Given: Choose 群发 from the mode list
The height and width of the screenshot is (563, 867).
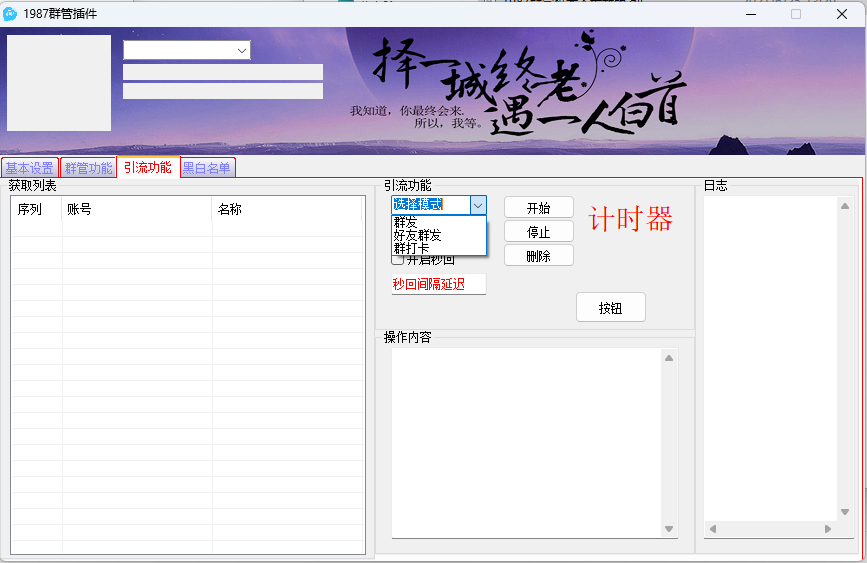Looking at the screenshot, I should [x=406, y=222].
